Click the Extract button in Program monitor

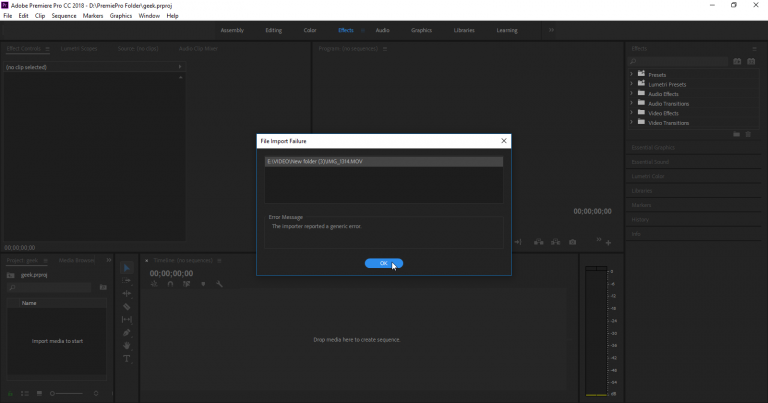(555, 242)
